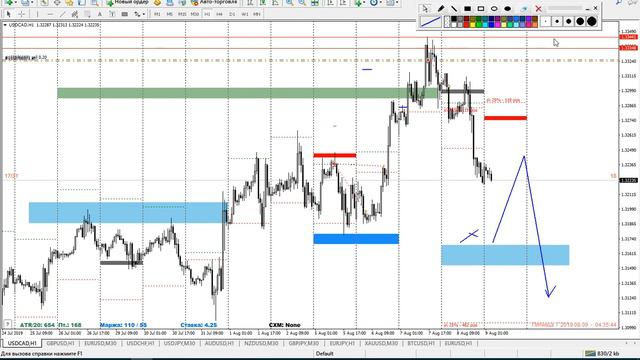Screen dimensions: 640x360
Task: Select the trendline drawing tool
Action: click(62, 14)
